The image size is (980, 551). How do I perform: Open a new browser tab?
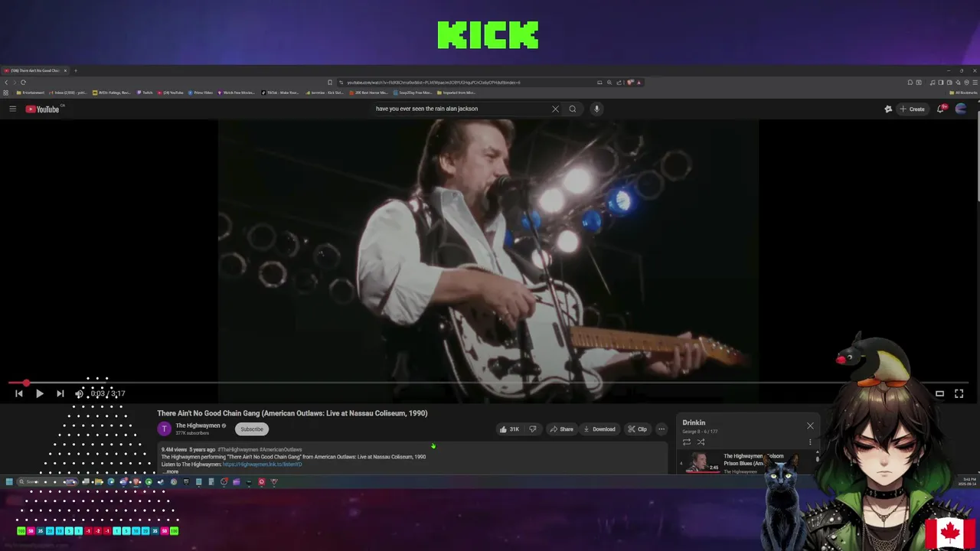(76, 70)
